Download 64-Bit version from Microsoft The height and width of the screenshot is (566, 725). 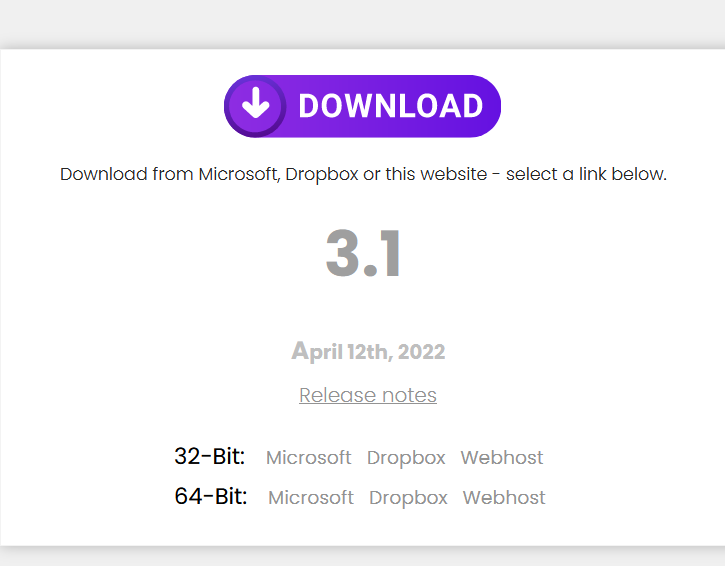tap(311, 498)
